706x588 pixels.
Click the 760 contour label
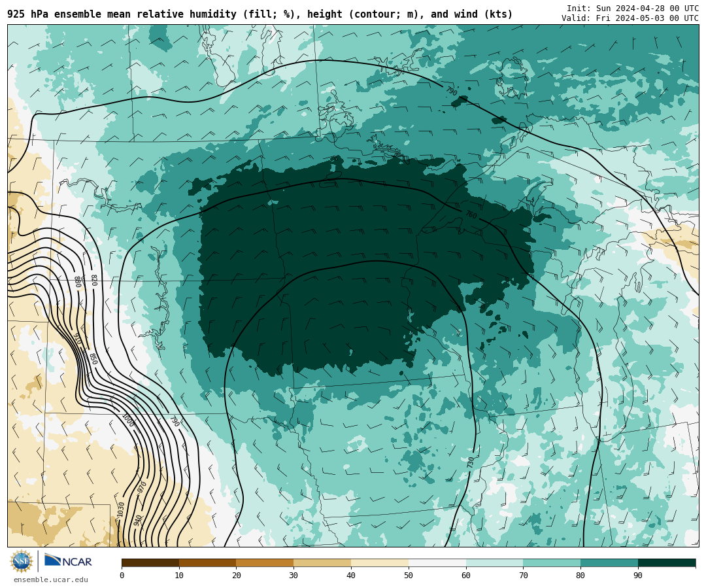[471, 215]
